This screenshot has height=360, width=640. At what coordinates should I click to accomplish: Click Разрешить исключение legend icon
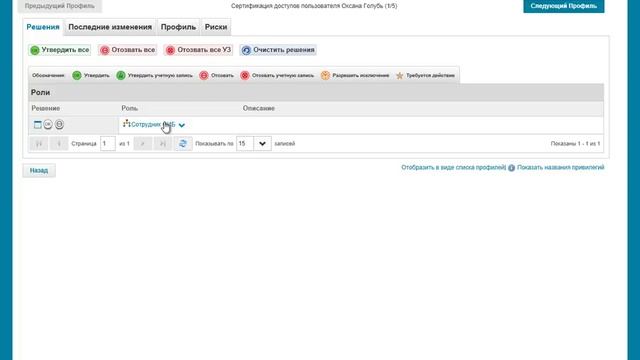click(x=325, y=76)
